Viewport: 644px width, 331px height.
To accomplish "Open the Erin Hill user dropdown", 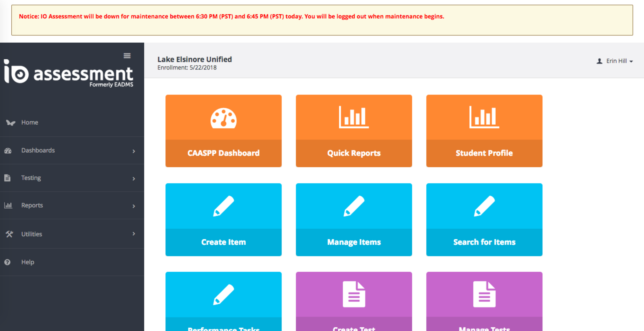I will pos(615,61).
